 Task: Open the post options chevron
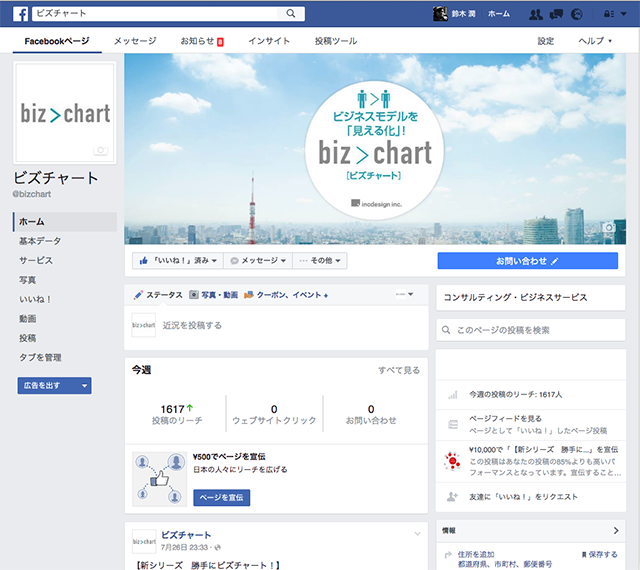pos(417,533)
